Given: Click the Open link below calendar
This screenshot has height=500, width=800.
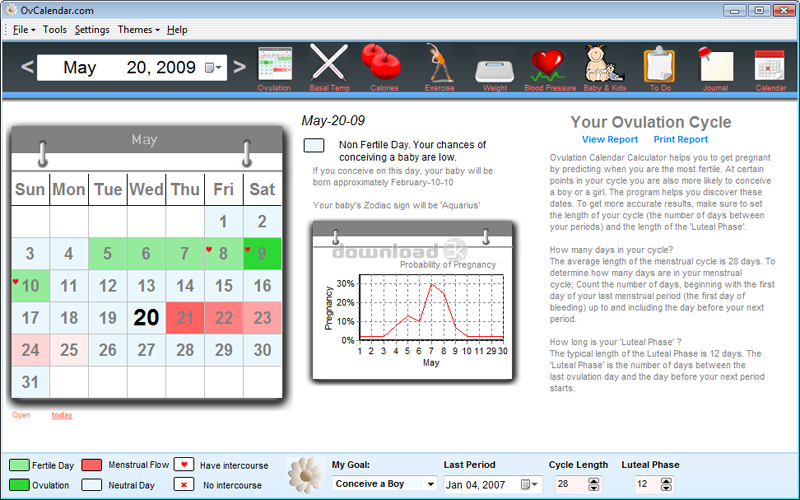Looking at the screenshot, I should click(x=21, y=415).
